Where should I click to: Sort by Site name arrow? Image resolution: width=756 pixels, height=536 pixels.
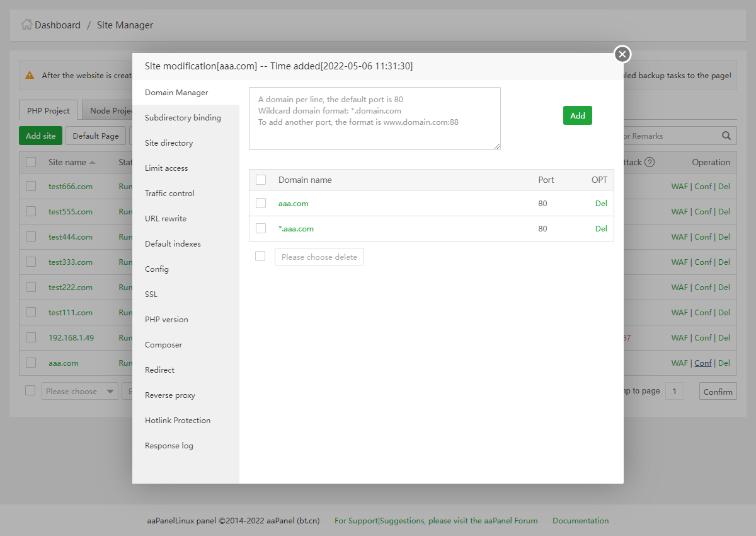(93, 162)
